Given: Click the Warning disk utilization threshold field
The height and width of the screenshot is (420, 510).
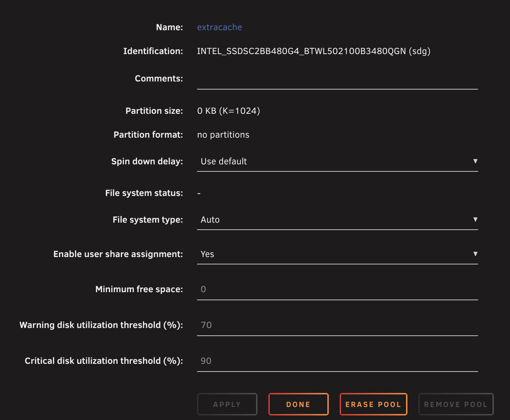Looking at the screenshot, I should click(x=338, y=326).
